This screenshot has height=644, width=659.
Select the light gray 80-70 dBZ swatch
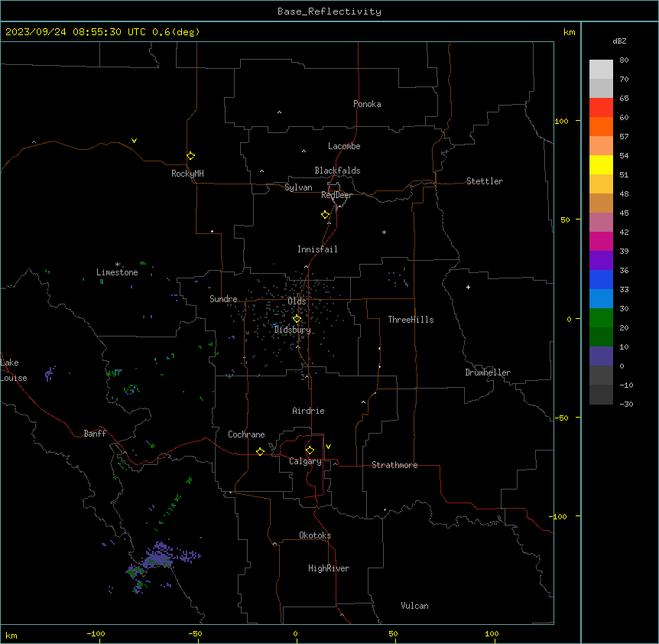coord(601,70)
